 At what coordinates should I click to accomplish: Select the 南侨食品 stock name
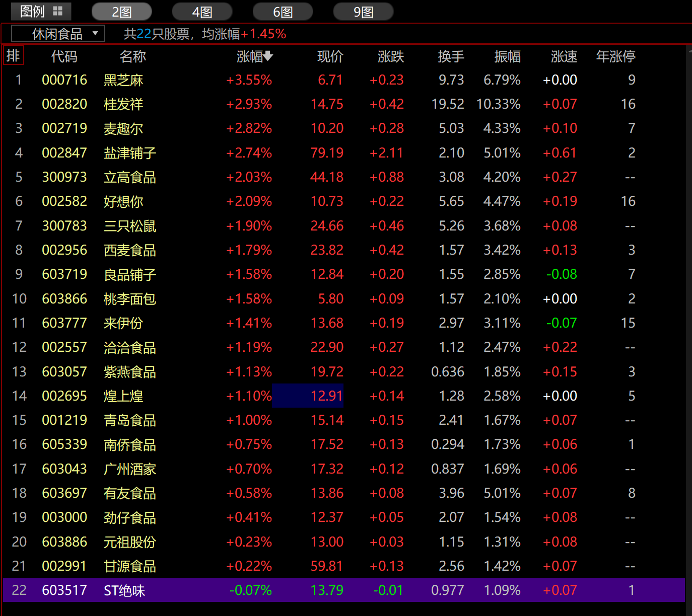point(130,444)
